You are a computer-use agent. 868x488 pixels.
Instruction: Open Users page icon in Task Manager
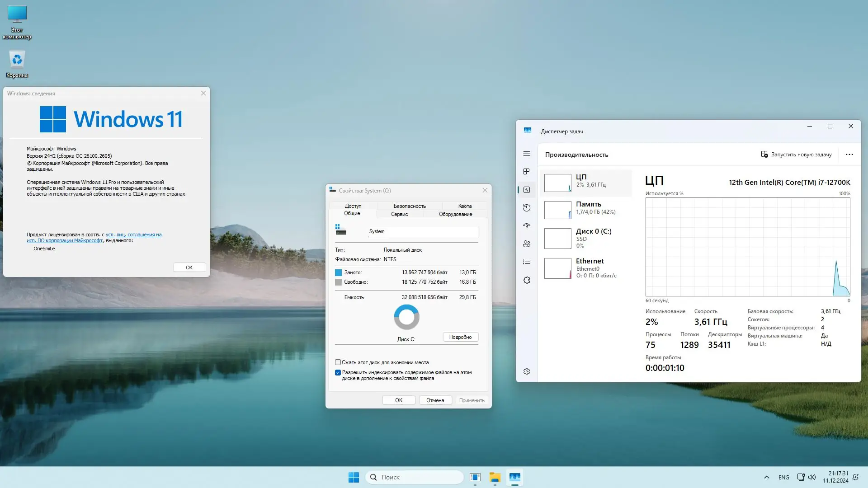pos(527,244)
